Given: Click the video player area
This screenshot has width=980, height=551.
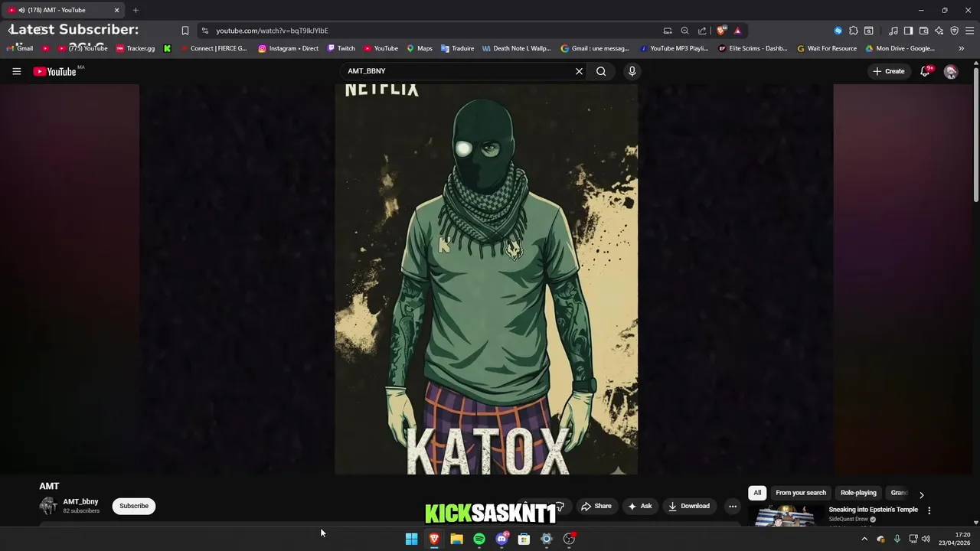Looking at the screenshot, I should pyautogui.click(x=486, y=279).
